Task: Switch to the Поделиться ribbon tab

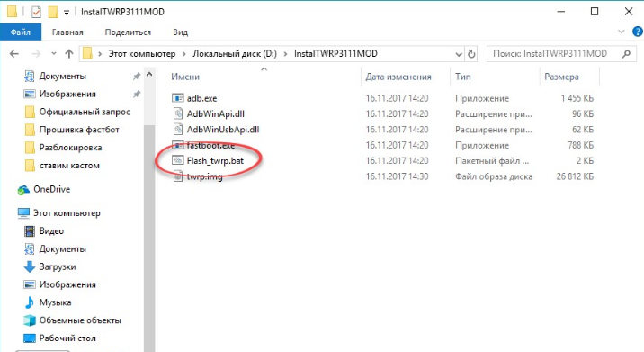Action: pos(128,32)
